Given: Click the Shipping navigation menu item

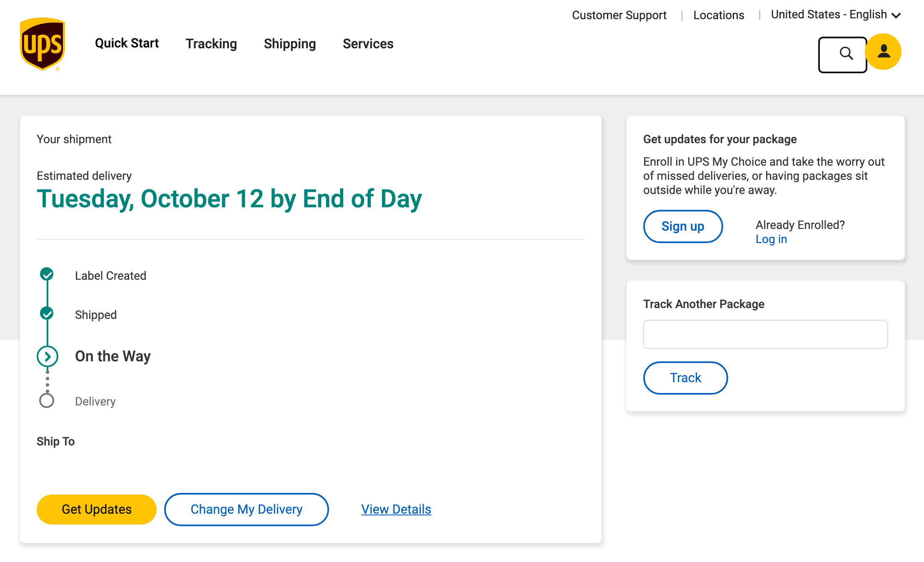Looking at the screenshot, I should [x=290, y=44].
